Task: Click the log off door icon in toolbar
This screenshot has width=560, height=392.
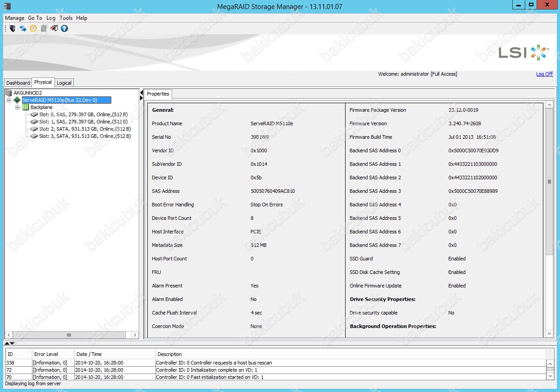Action: 54,28
